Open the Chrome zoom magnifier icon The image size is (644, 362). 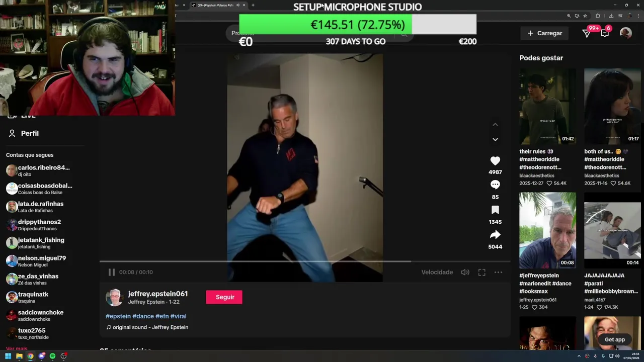pyautogui.click(x=568, y=16)
